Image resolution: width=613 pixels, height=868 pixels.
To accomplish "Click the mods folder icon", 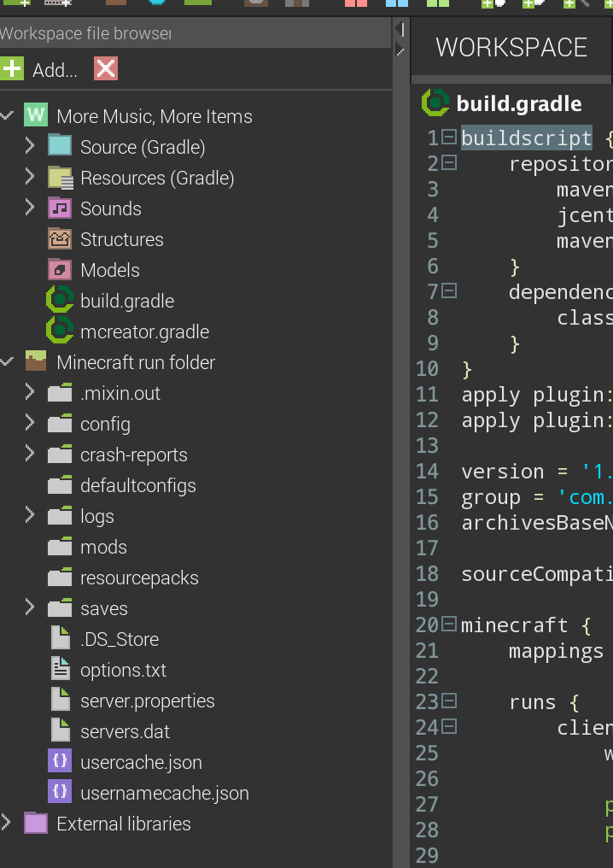I will coord(60,547).
